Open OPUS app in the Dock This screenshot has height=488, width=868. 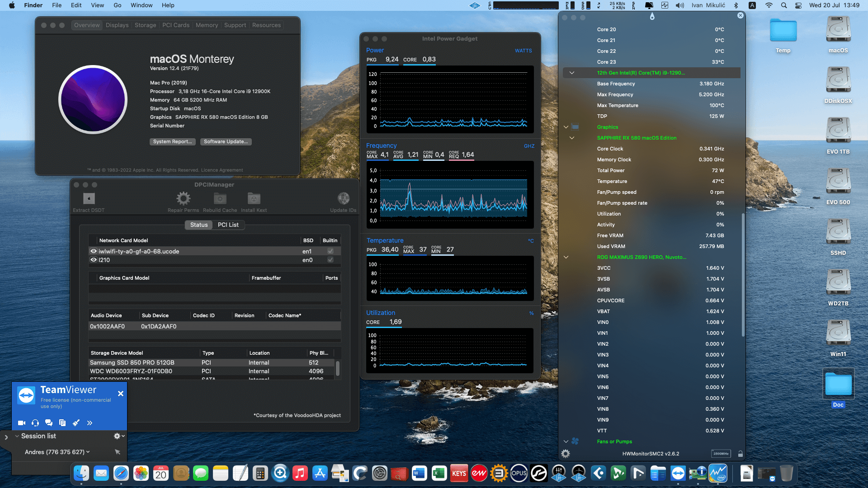pyautogui.click(x=519, y=473)
